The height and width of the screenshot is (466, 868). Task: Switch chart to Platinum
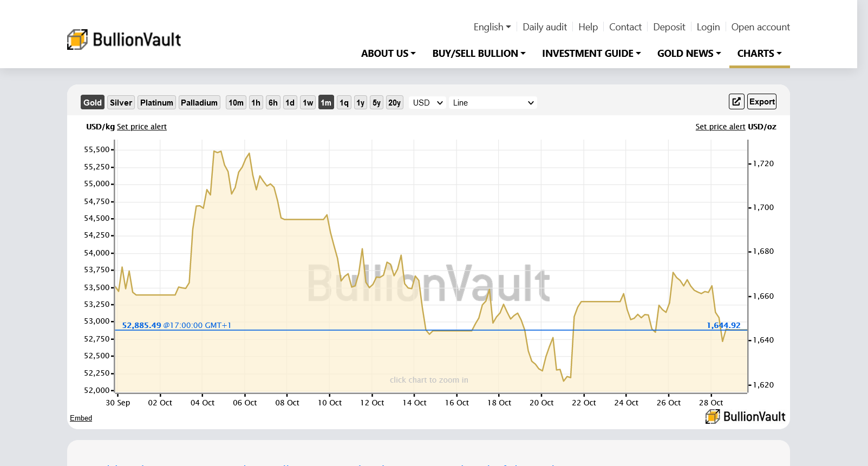pyautogui.click(x=156, y=102)
